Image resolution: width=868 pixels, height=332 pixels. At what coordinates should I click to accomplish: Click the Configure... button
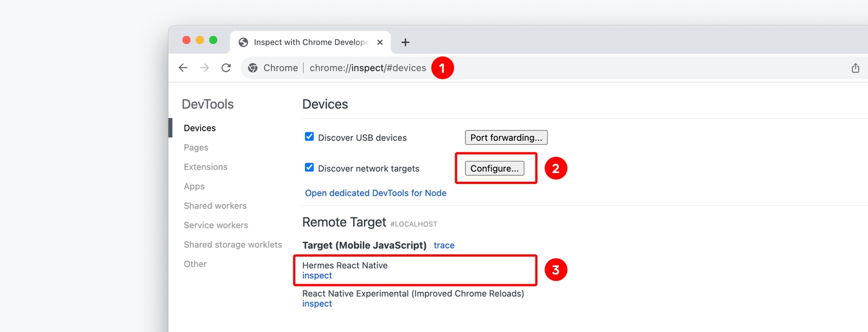click(494, 168)
